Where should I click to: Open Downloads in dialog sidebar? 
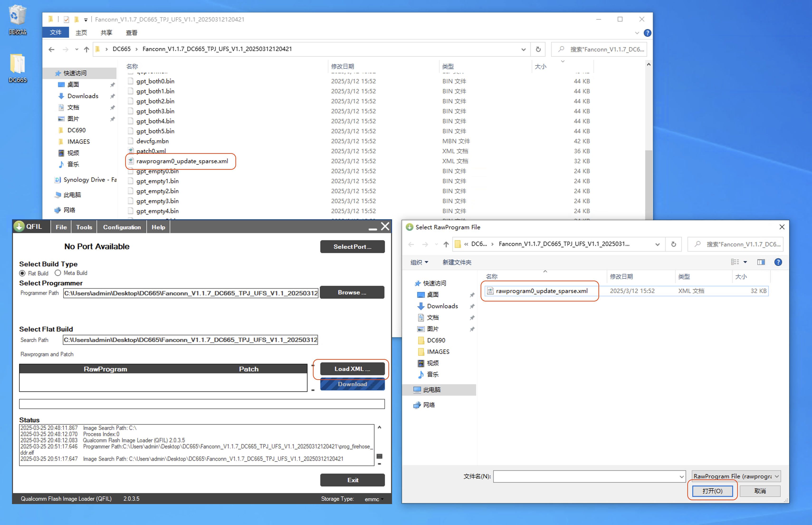442,306
